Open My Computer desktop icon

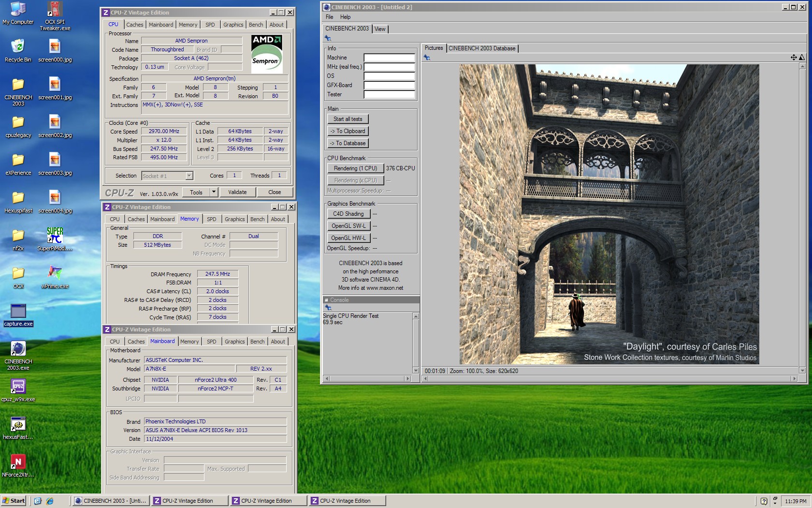click(18, 13)
